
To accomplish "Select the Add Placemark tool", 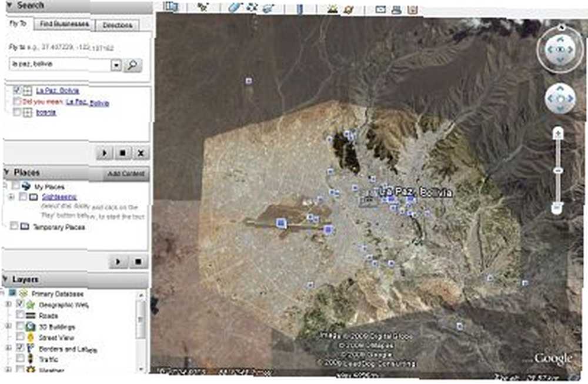I will [x=203, y=7].
